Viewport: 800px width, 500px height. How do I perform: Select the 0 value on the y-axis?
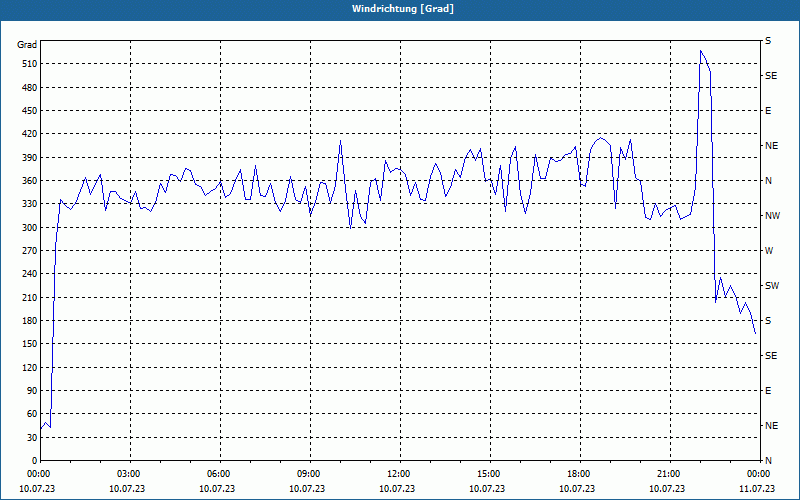pyautogui.click(x=35, y=461)
